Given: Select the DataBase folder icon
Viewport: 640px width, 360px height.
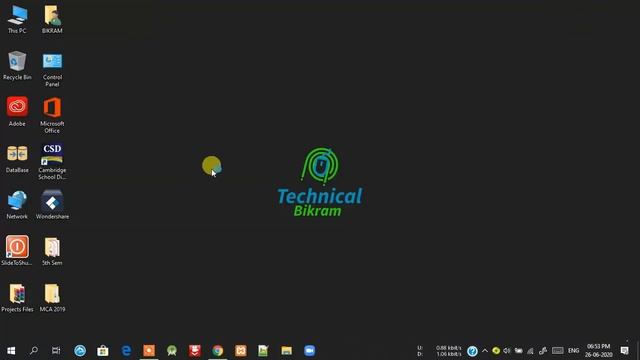Looking at the screenshot, I should [x=17, y=158].
